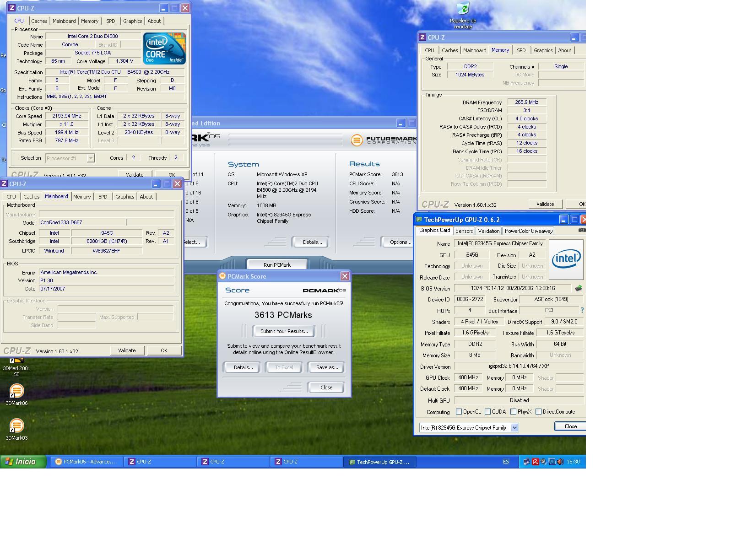Click Validate in CPU-Z Mainboard window

point(127,350)
